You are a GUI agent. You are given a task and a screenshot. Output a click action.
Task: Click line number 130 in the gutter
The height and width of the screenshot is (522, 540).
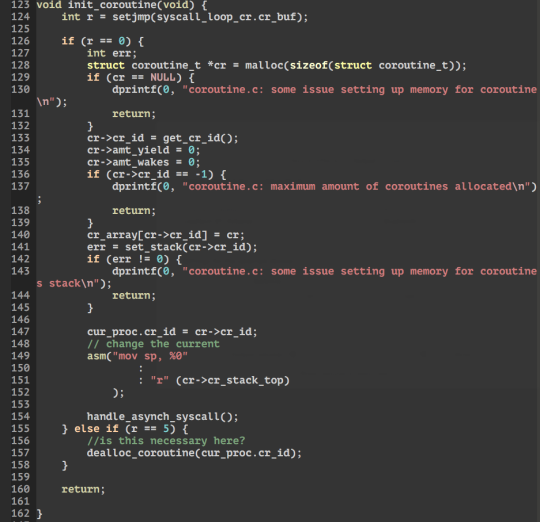tap(20, 90)
